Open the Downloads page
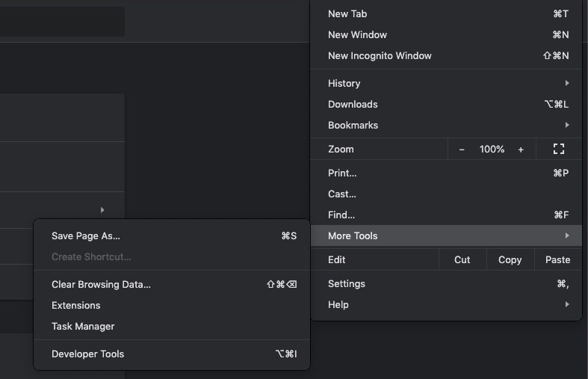 tap(353, 104)
